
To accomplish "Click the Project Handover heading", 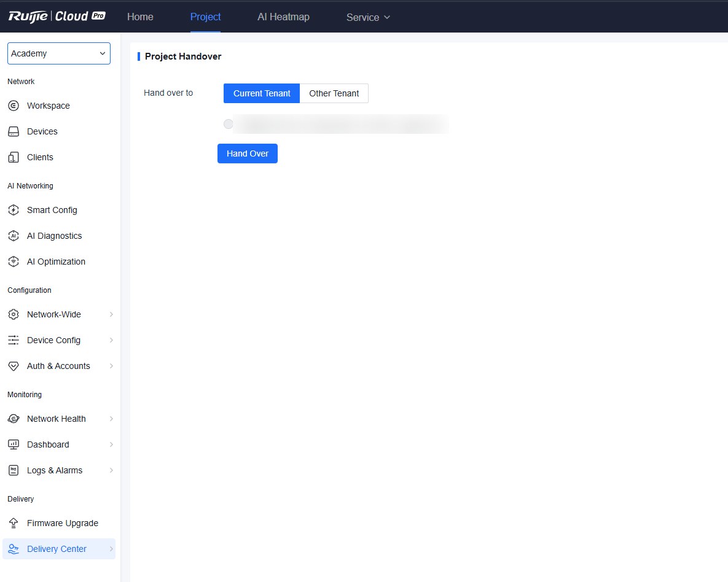I will click(183, 56).
